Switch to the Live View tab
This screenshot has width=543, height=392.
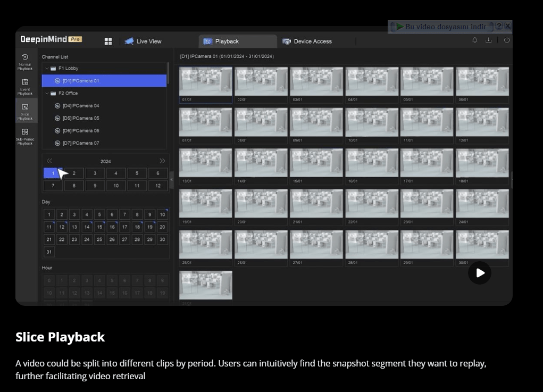pyautogui.click(x=143, y=41)
